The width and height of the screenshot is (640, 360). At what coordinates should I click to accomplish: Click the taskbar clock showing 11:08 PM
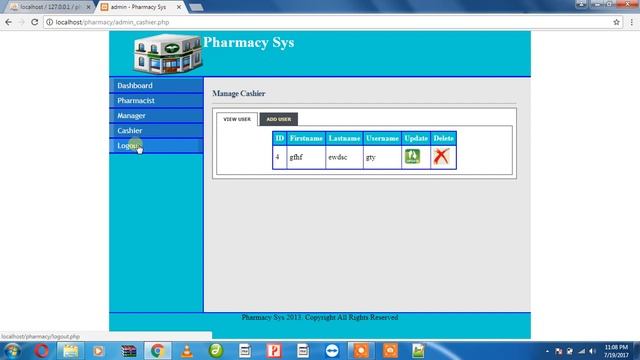coord(616,351)
